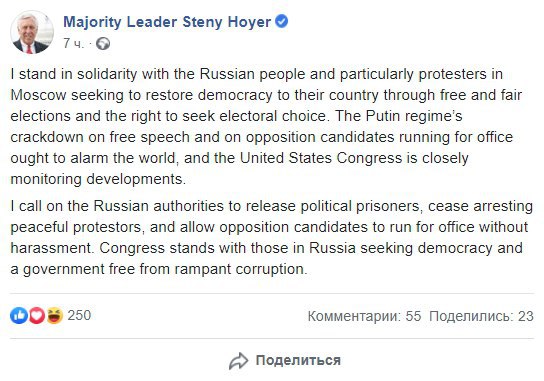Open the Комментарии: 55 comments list
This screenshot has height=381, width=544.
pyautogui.click(x=364, y=316)
